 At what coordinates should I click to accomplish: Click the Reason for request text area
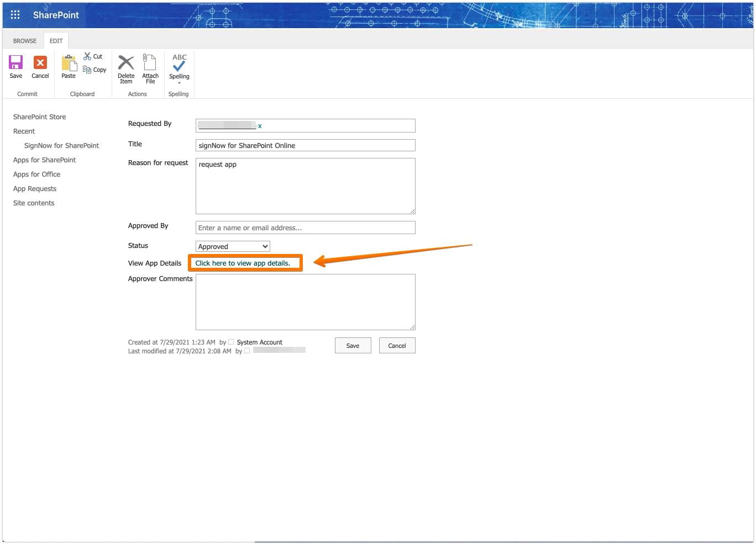(305, 186)
